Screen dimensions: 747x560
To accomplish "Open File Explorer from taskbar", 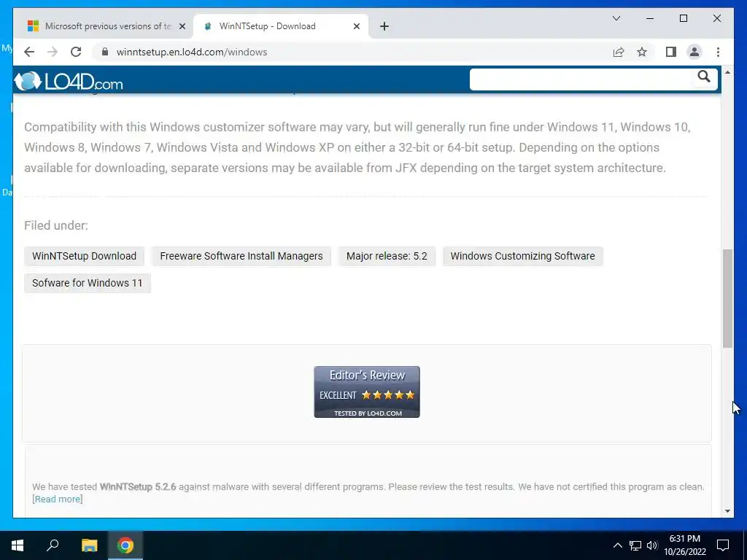I will 89,545.
